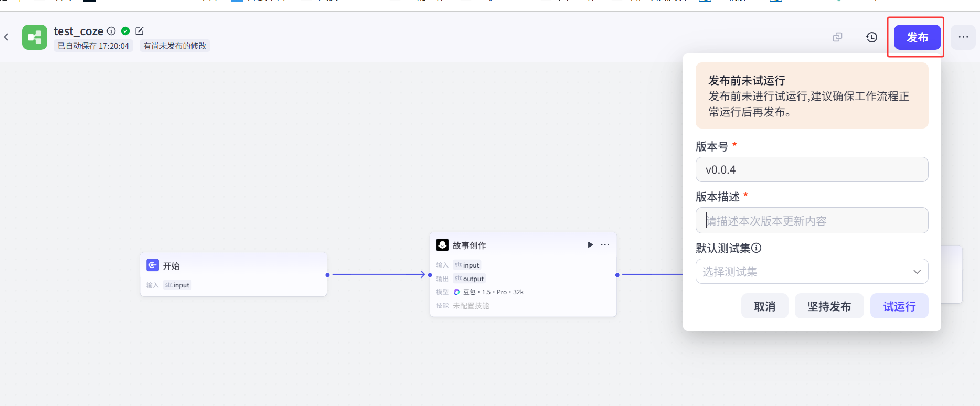Expand the 选择测试集 dropdown

(812, 272)
